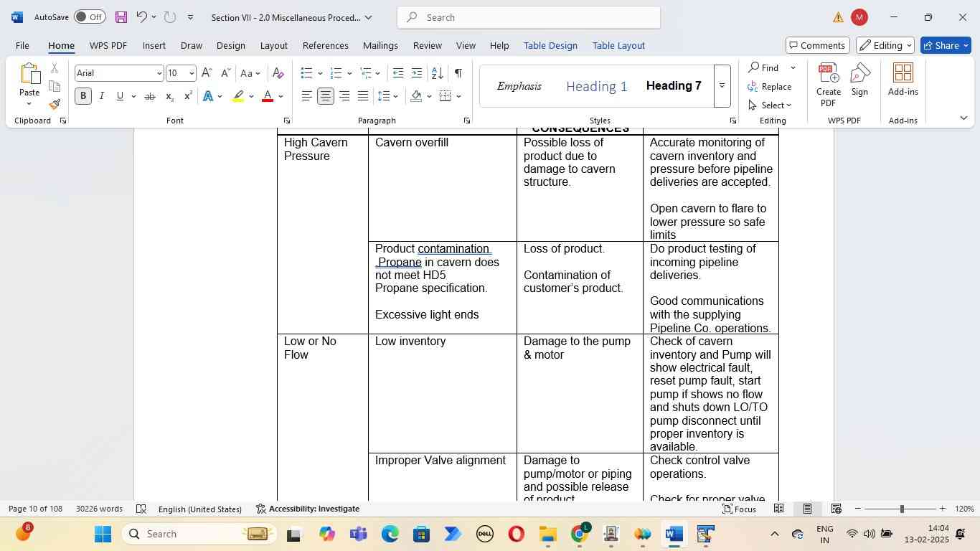Align text right
This screenshot has width=980, height=551.
point(344,96)
